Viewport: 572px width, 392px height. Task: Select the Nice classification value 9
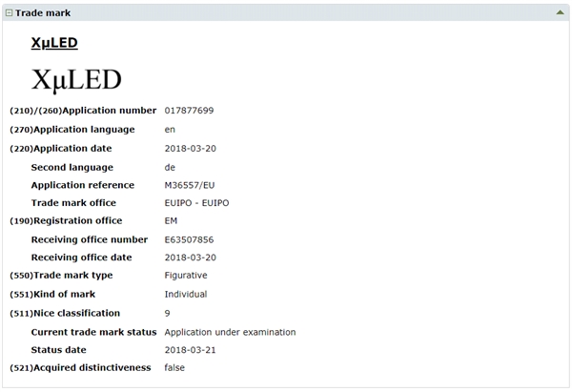168,313
